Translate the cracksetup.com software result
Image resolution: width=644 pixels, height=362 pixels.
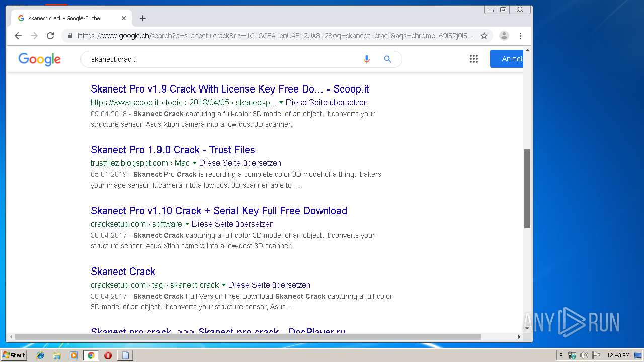tap(232, 224)
